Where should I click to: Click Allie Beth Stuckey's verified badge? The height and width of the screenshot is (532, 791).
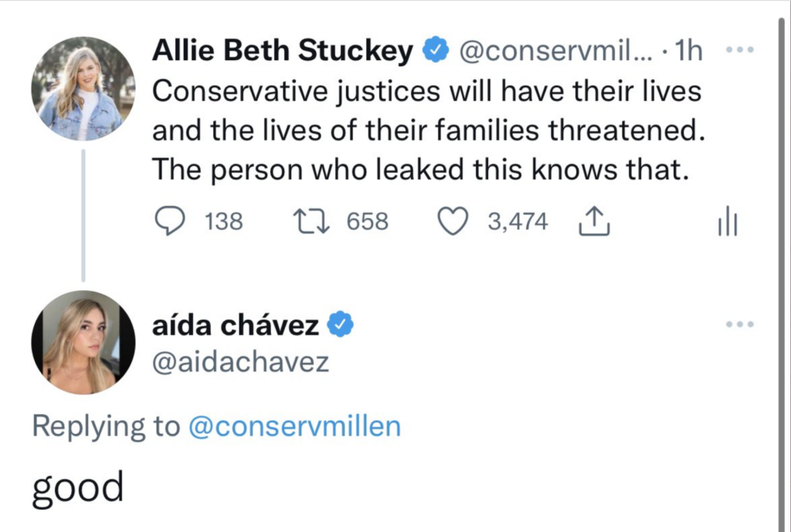click(436, 52)
